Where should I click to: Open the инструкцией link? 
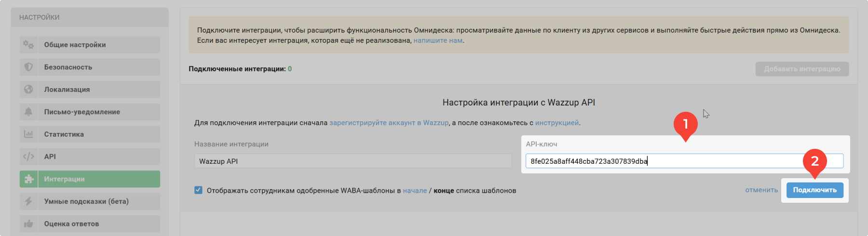coord(557,123)
